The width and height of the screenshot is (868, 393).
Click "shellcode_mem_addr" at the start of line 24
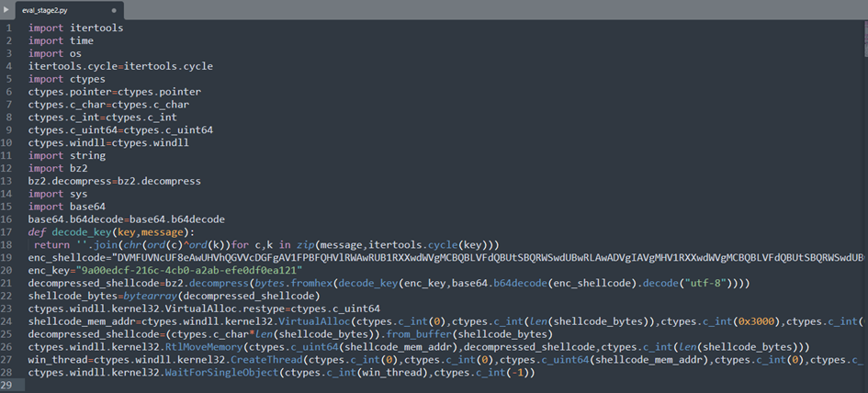(82, 321)
